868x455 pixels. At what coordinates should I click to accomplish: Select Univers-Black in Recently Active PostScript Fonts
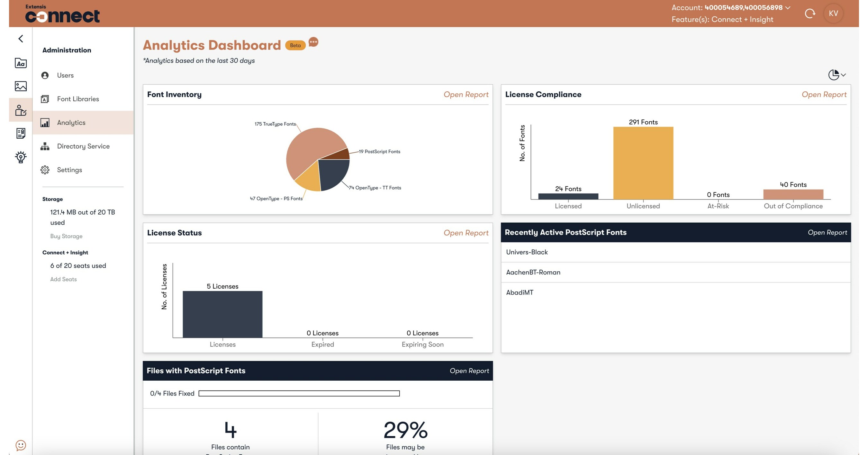point(527,252)
